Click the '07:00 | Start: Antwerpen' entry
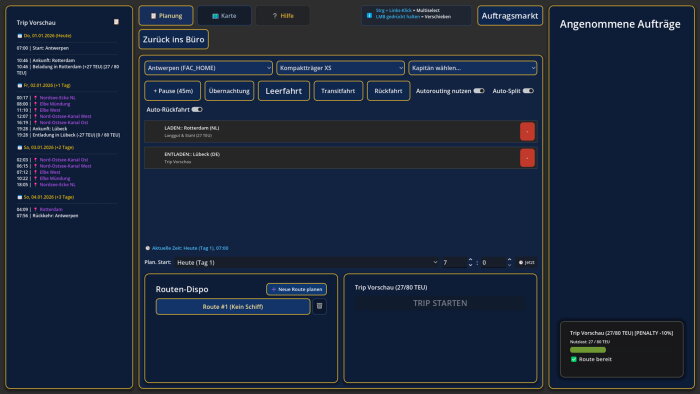This screenshot has width=700, height=394. 43,48
